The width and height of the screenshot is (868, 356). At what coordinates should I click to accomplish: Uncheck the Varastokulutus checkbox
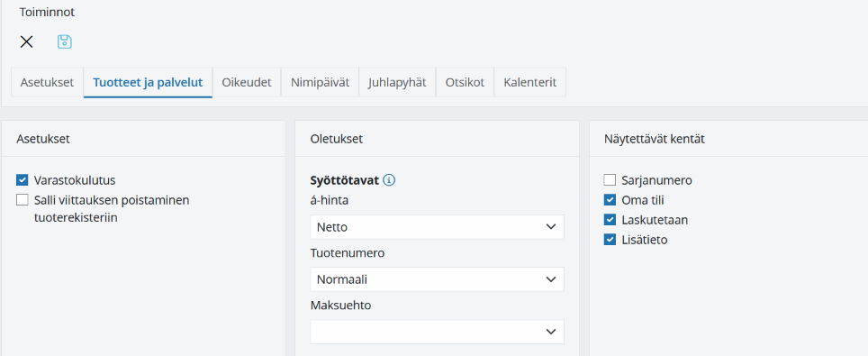[23, 180]
